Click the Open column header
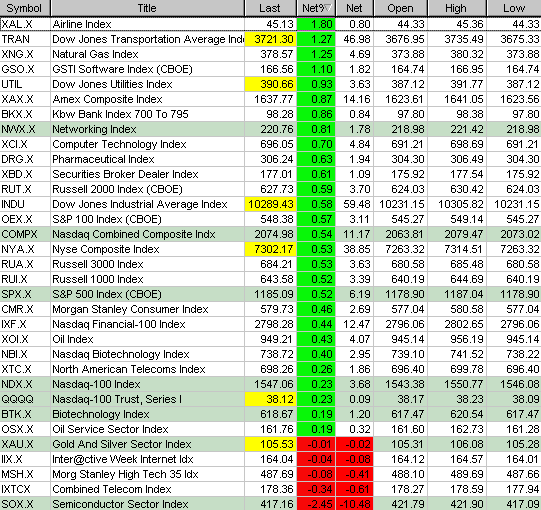This screenshot has height=510, width=541. tap(400, 8)
